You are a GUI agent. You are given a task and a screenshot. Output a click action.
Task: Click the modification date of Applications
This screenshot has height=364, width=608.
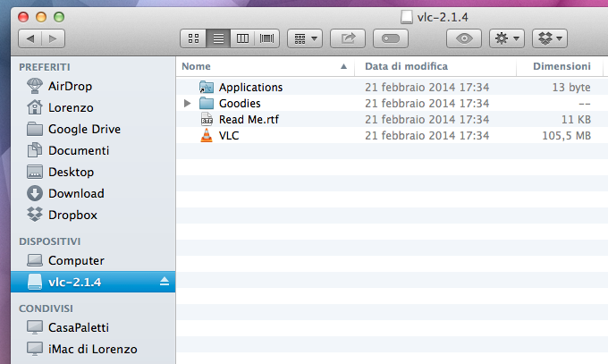click(x=426, y=88)
